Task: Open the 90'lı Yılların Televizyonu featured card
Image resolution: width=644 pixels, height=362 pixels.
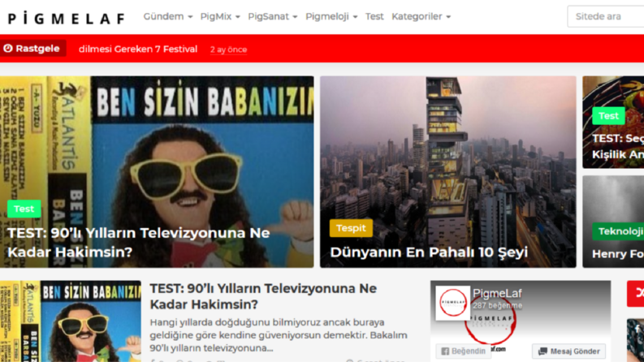Action: point(157,171)
